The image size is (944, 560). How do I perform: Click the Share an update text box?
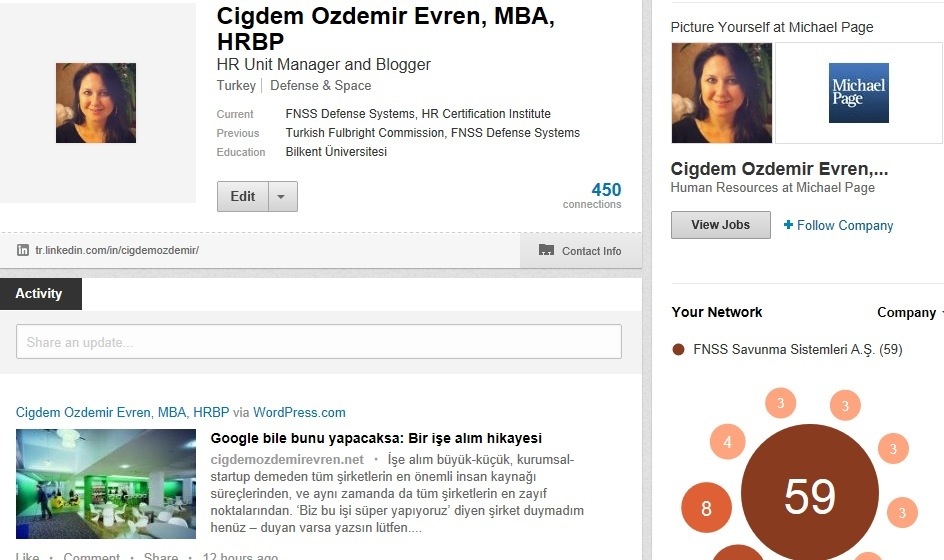(318, 342)
